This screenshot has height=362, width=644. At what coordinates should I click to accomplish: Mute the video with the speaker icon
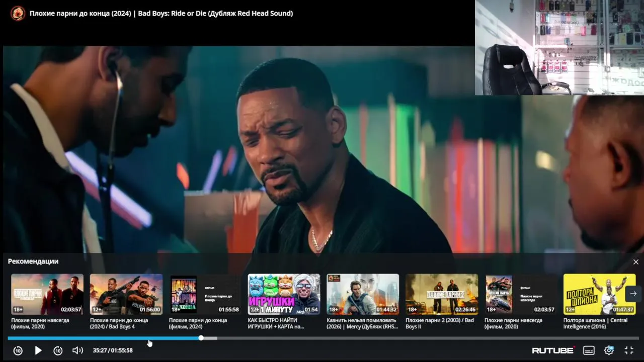77,350
